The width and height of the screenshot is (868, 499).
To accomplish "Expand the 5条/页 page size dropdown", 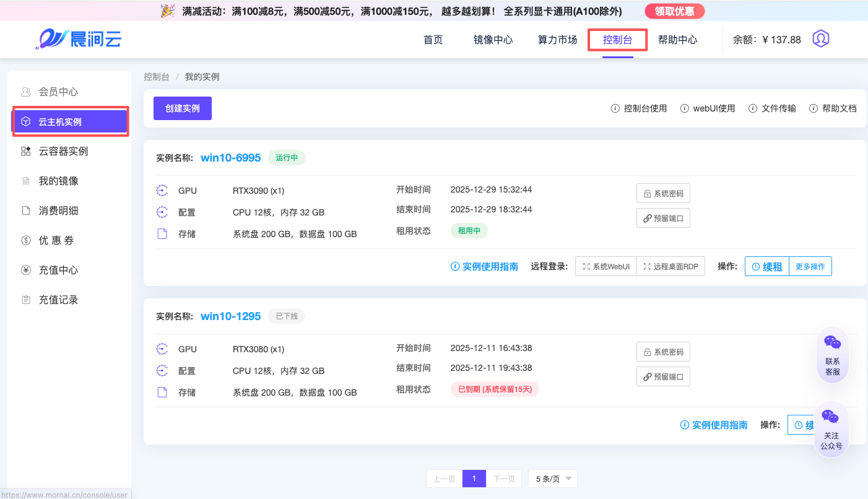I will (x=552, y=479).
